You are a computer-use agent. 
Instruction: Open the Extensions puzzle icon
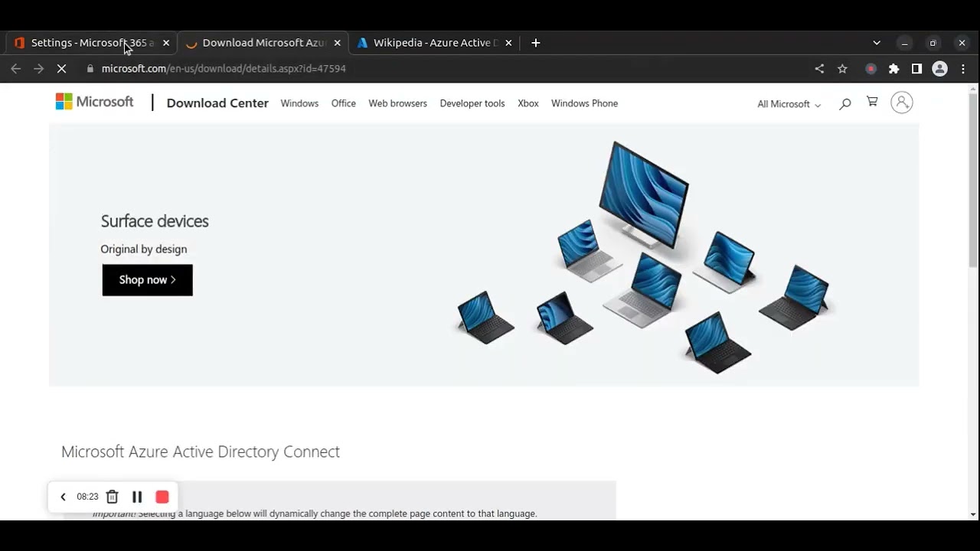pos(893,69)
